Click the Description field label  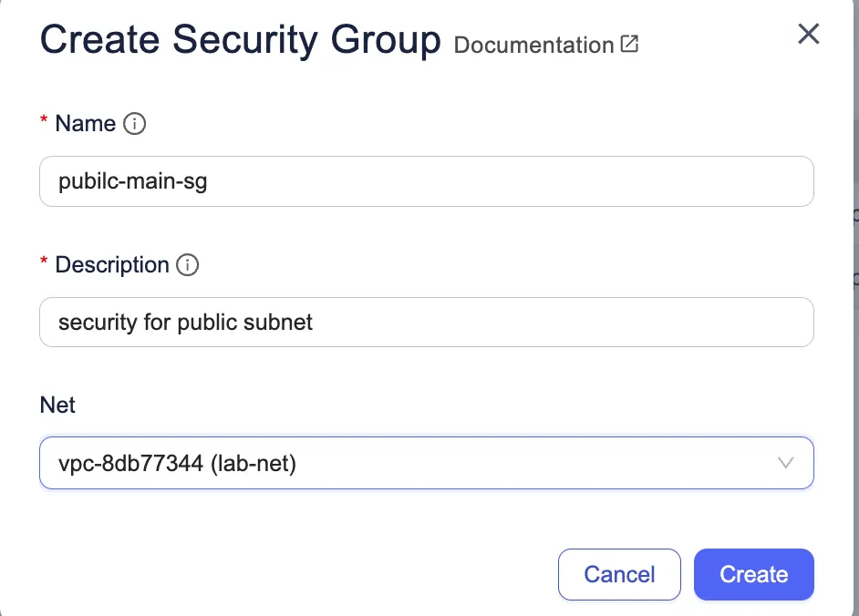pyautogui.click(x=112, y=265)
